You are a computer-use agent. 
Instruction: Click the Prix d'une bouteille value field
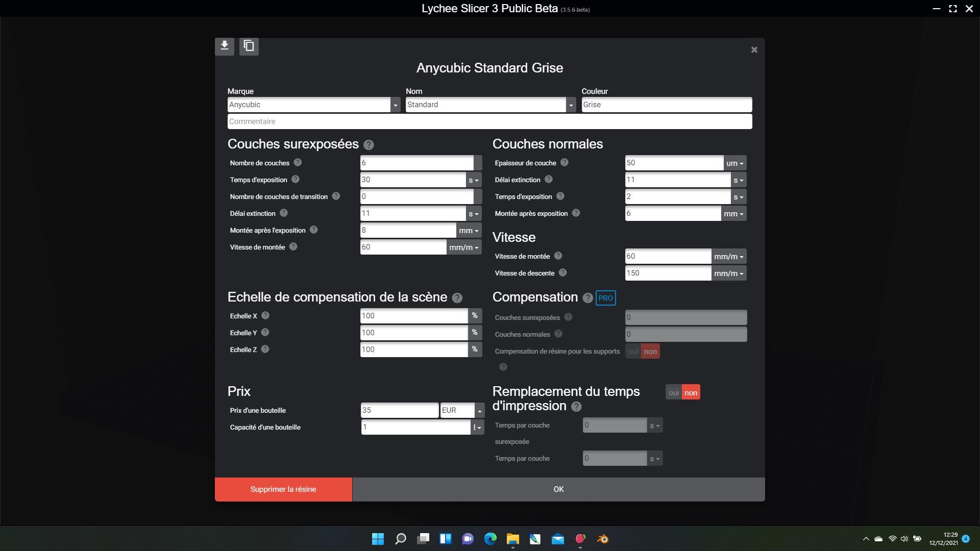pos(399,410)
